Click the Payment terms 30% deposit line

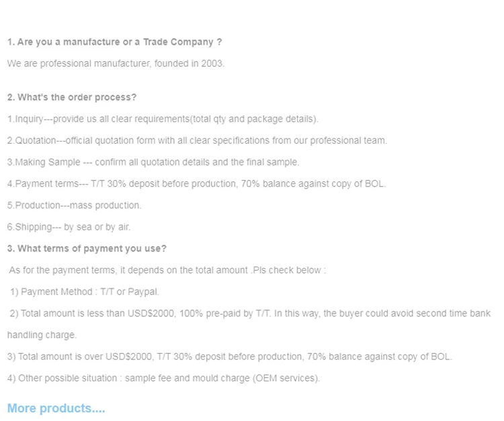point(196,184)
